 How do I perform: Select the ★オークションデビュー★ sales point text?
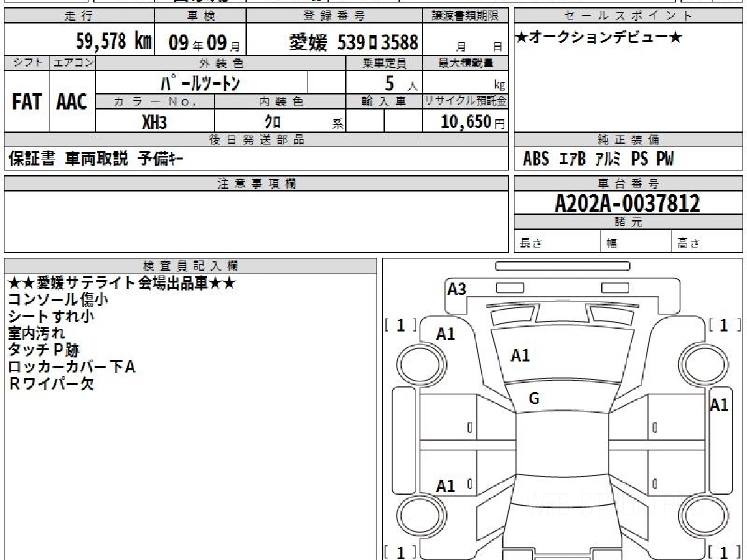click(599, 38)
